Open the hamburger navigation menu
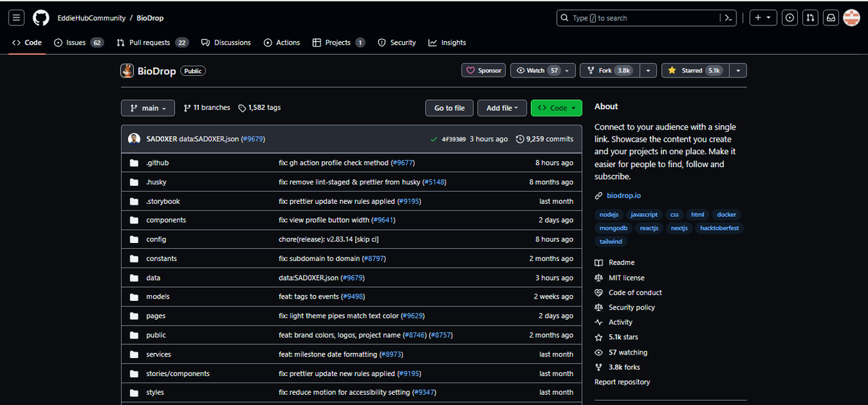868x405 pixels. [x=17, y=17]
